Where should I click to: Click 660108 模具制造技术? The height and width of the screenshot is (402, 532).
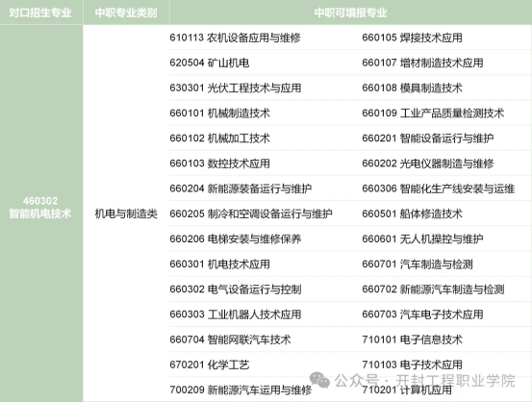[x=413, y=88]
